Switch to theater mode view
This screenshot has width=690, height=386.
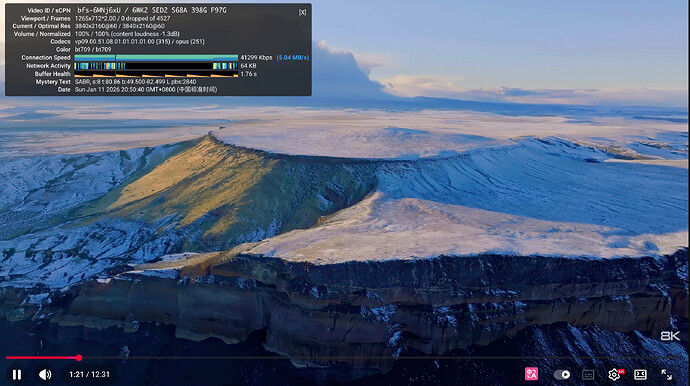pos(640,375)
